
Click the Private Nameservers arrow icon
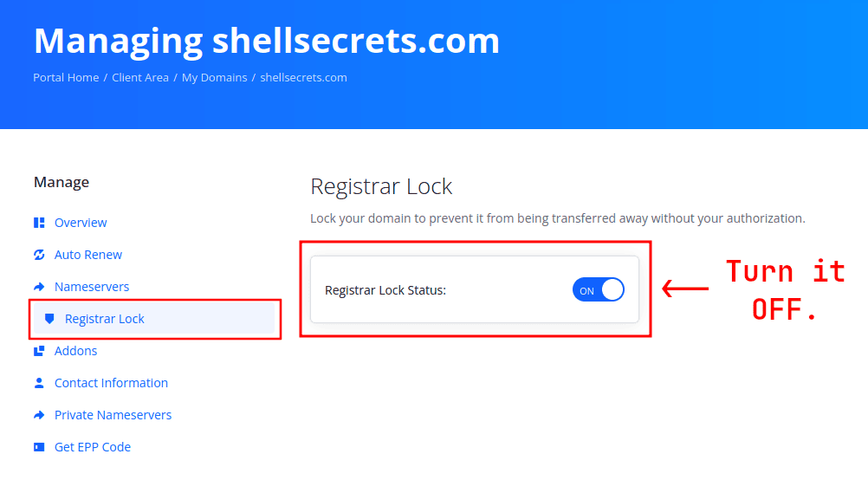click(39, 415)
